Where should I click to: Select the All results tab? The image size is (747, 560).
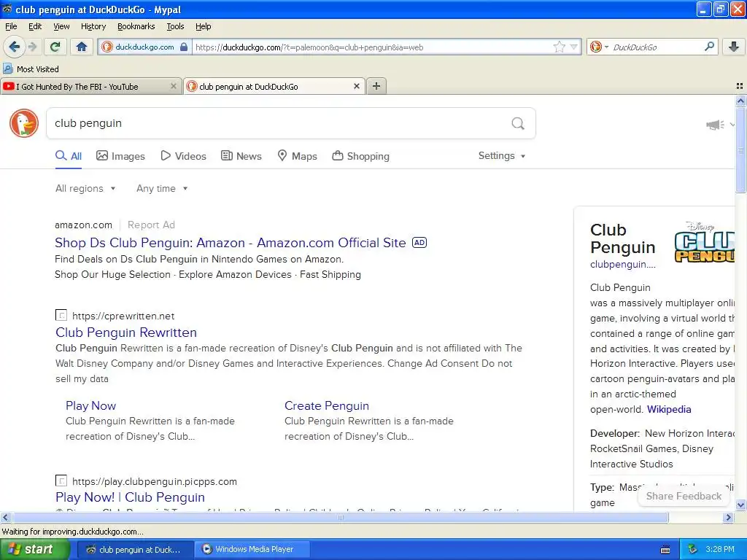click(69, 156)
